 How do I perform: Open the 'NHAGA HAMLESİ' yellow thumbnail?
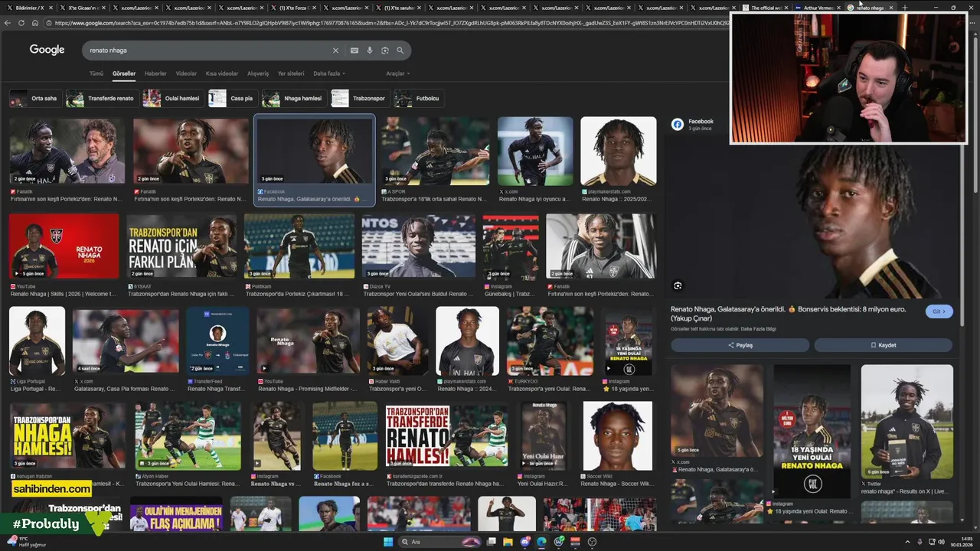(x=67, y=435)
